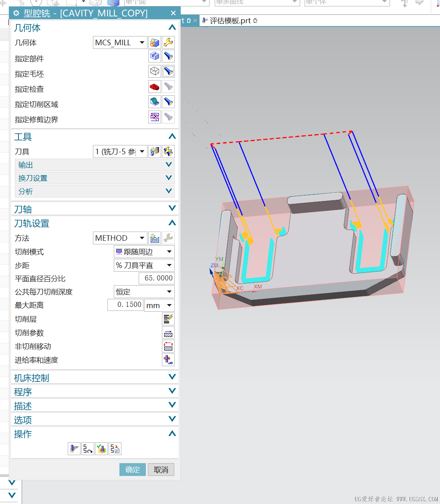Switch to the 评估模板.prt tab
Viewport: 440px width, 504px height.
click(230, 21)
